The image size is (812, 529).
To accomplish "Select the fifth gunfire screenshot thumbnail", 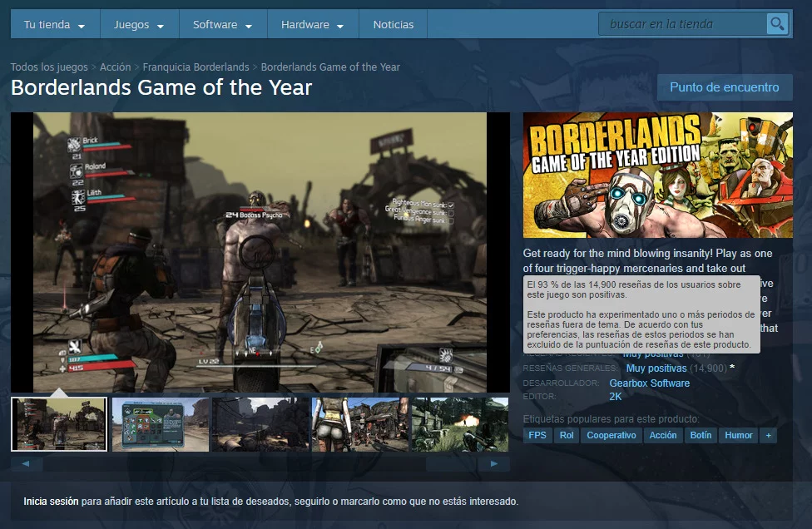I will point(460,424).
